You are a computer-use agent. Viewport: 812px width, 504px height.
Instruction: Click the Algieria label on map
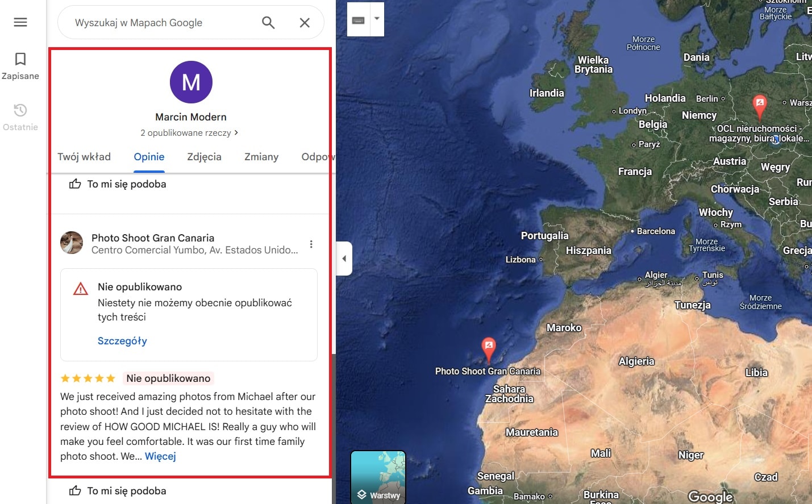(636, 361)
